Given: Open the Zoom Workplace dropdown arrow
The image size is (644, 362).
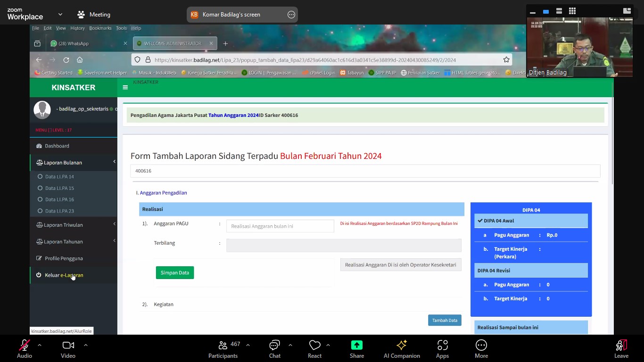Looking at the screenshot, I should pos(60,15).
